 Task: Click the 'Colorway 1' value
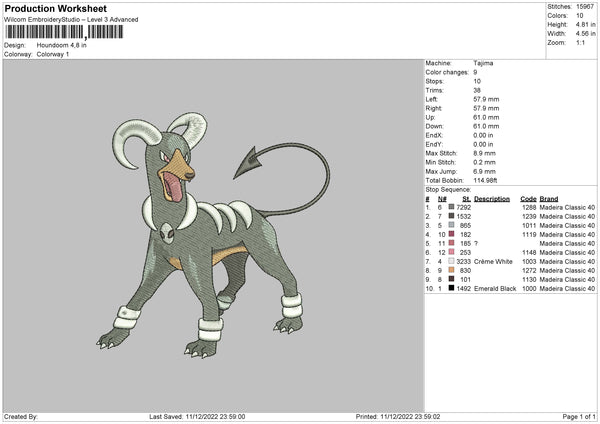53,54
